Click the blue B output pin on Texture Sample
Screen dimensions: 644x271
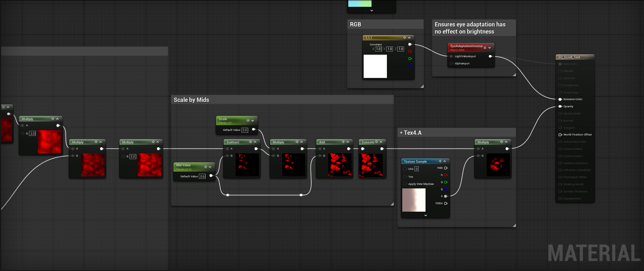tap(446, 189)
